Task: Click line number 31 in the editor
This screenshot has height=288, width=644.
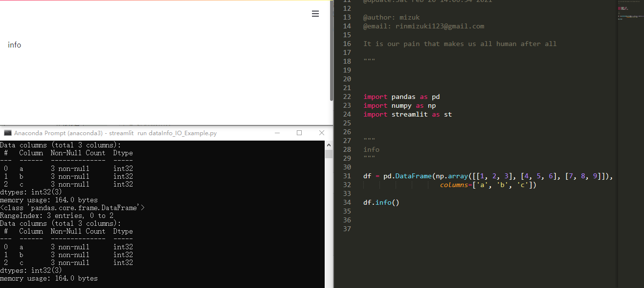Action: pyautogui.click(x=347, y=176)
